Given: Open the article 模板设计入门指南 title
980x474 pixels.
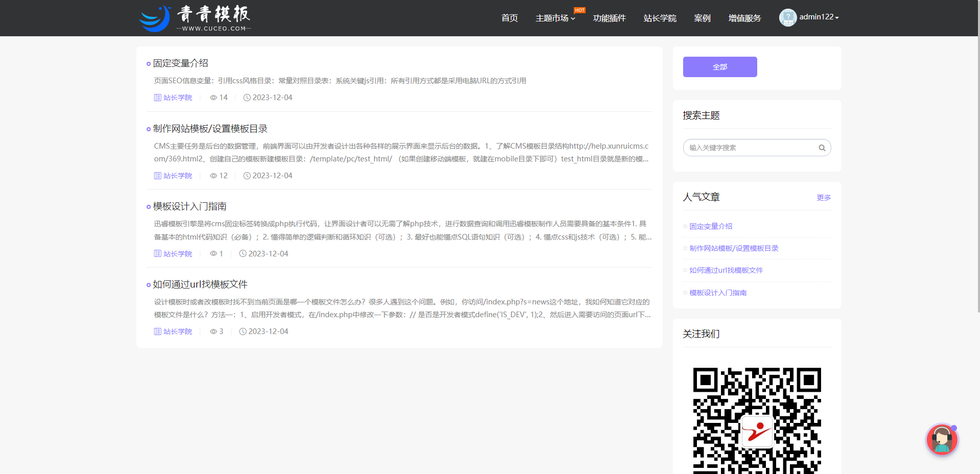Looking at the screenshot, I should click(x=190, y=206).
